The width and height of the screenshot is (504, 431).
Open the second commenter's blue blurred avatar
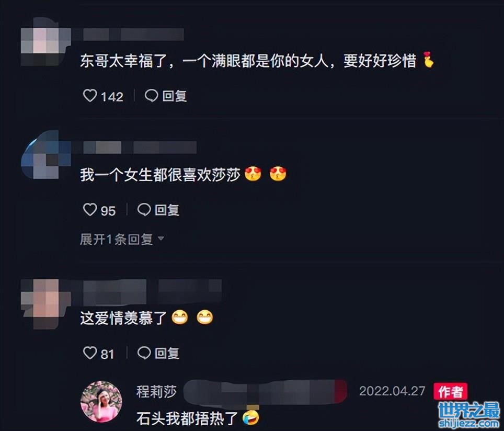46,154
